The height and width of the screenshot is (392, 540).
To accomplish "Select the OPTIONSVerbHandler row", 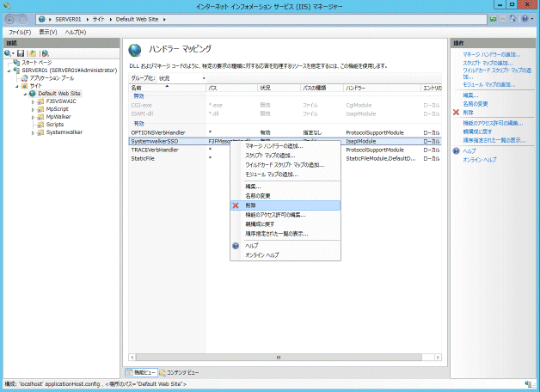I will 285,132.
